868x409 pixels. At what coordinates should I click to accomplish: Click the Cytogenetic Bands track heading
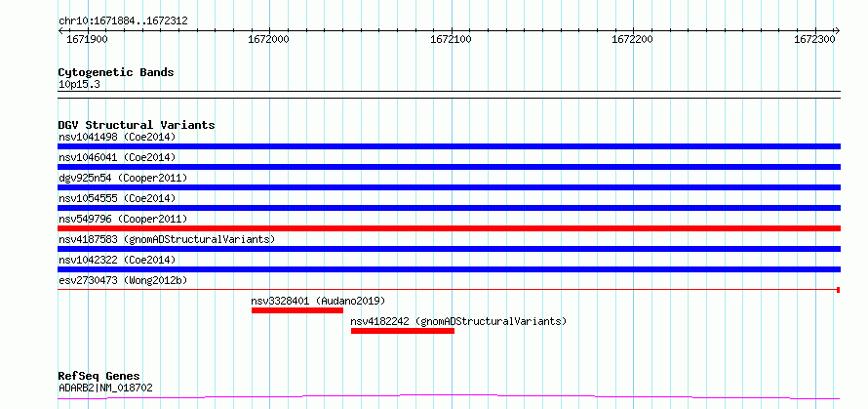click(116, 72)
